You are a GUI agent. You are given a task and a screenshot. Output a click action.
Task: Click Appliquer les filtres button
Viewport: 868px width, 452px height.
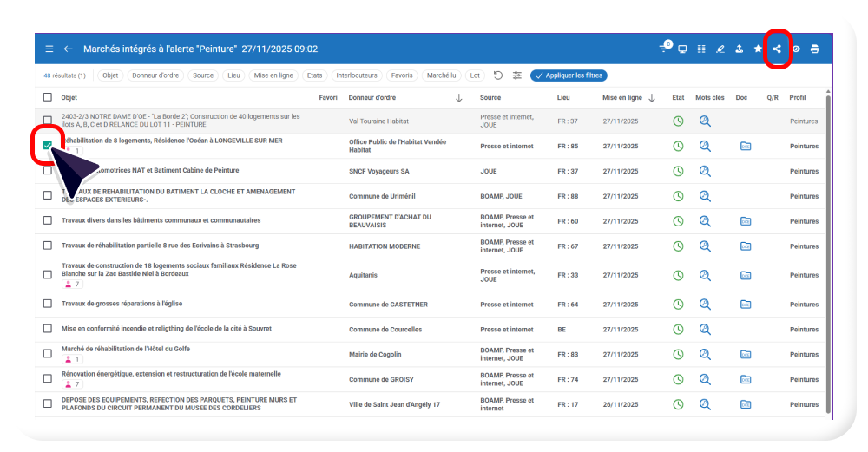(x=569, y=75)
